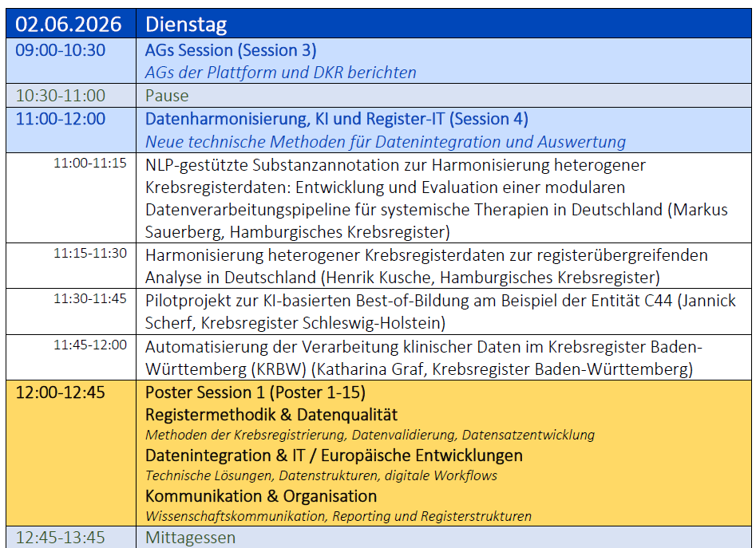Click the 'Neue technische Methoden' session subtitle
The width and height of the screenshot is (756, 548).
pos(385,142)
